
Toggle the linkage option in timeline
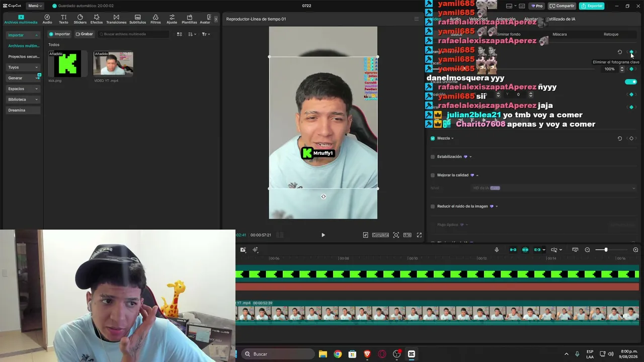(537, 250)
